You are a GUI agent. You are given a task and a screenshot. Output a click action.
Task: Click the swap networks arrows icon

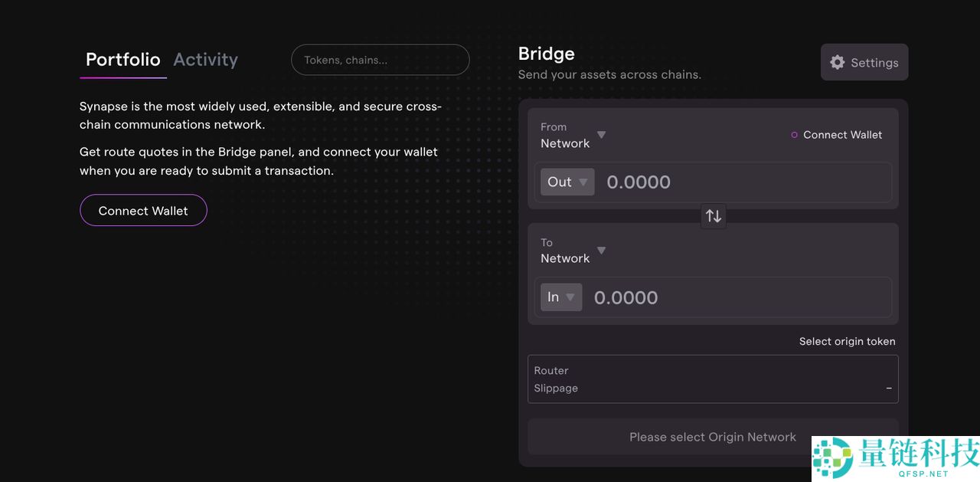[714, 216]
